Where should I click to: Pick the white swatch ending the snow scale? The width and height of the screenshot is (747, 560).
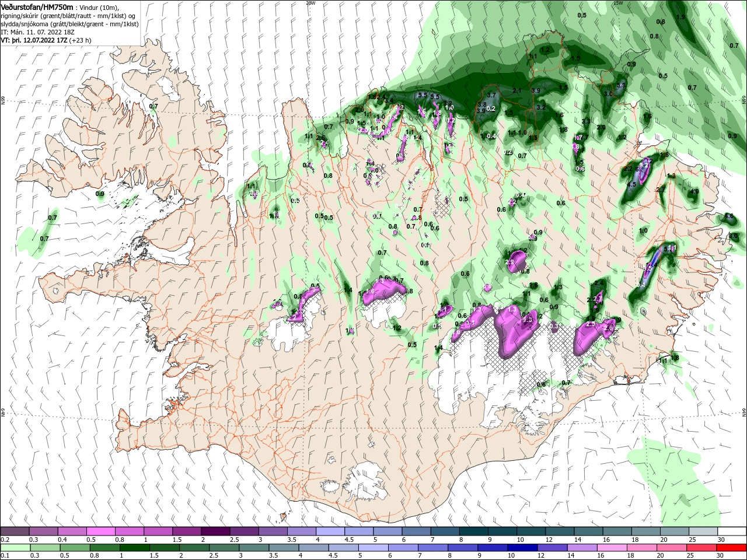pos(731,531)
